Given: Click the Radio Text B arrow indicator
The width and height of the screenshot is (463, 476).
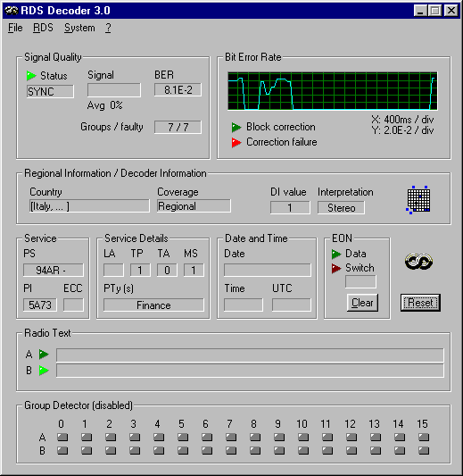Looking at the screenshot, I should click(x=44, y=371).
